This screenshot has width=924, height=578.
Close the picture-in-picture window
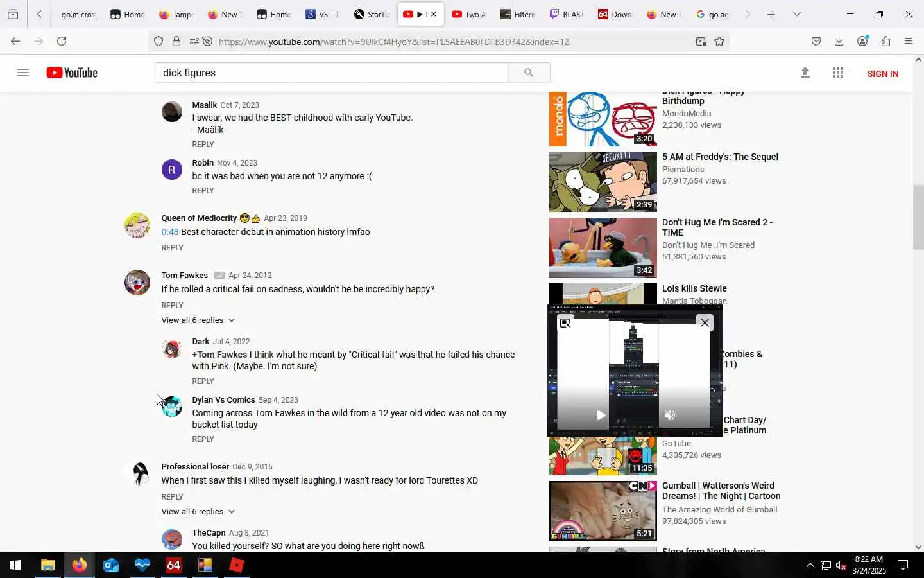pyautogui.click(x=705, y=322)
